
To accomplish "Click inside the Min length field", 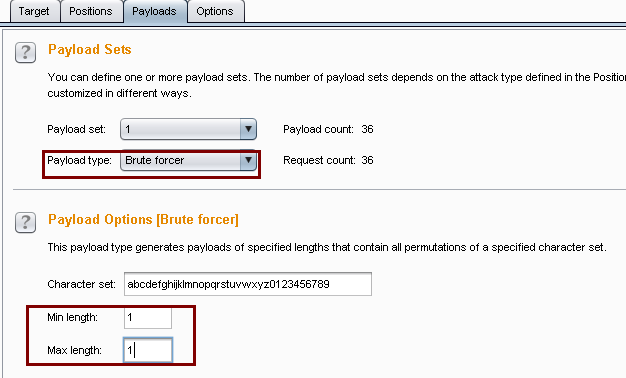I will click(148, 318).
